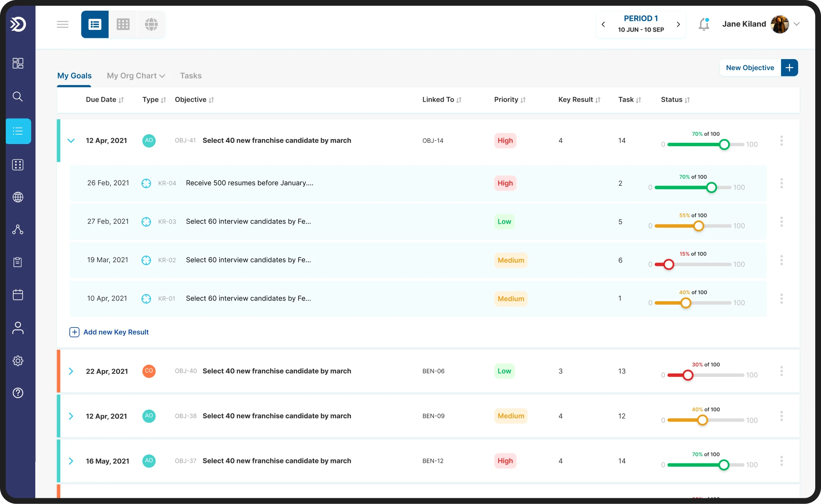This screenshot has height=504, width=821.
Task: Open more options for KR-01 row
Action: coord(782,299)
